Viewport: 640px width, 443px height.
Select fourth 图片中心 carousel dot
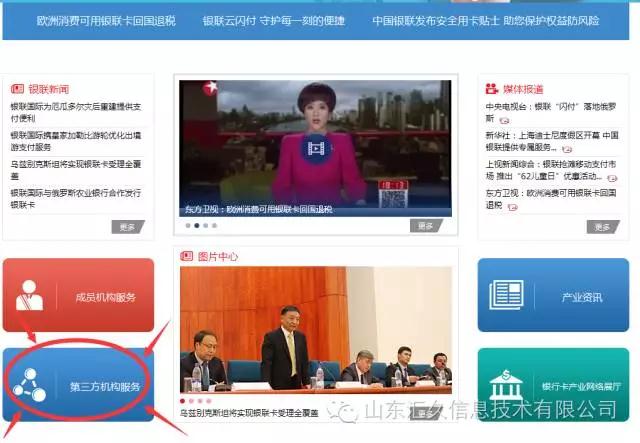tap(209, 401)
